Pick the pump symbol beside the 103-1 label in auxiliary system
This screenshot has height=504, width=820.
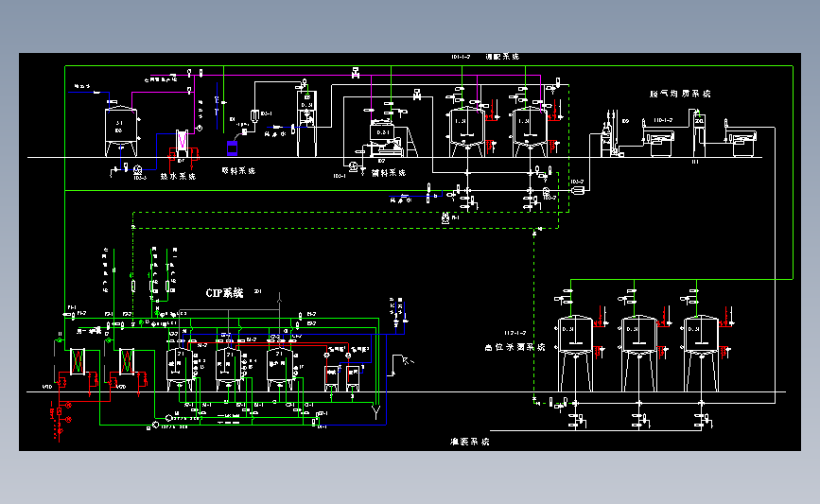pos(354,166)
